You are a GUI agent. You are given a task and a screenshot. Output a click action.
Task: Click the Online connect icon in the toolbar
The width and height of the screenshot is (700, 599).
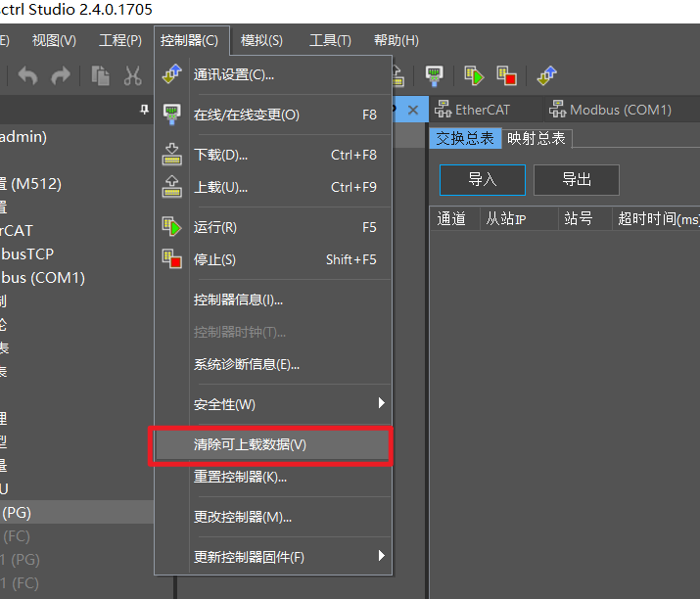pos(434,75)
